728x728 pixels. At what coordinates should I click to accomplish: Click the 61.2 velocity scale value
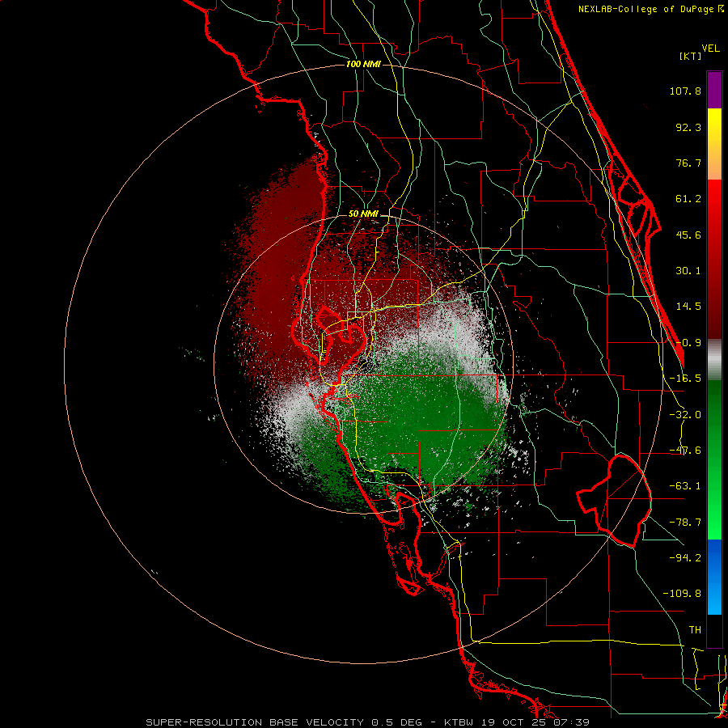point(688,199)
